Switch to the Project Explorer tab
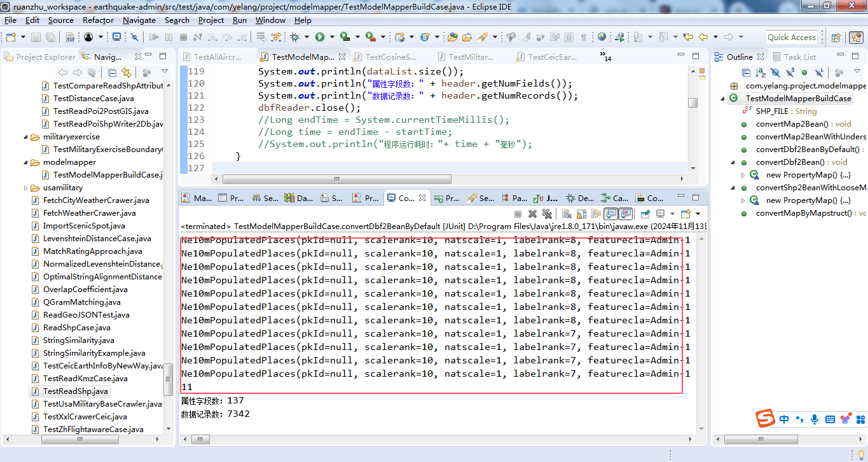Image resolution: width=868 pixels, height=462 pixels. 40,57
